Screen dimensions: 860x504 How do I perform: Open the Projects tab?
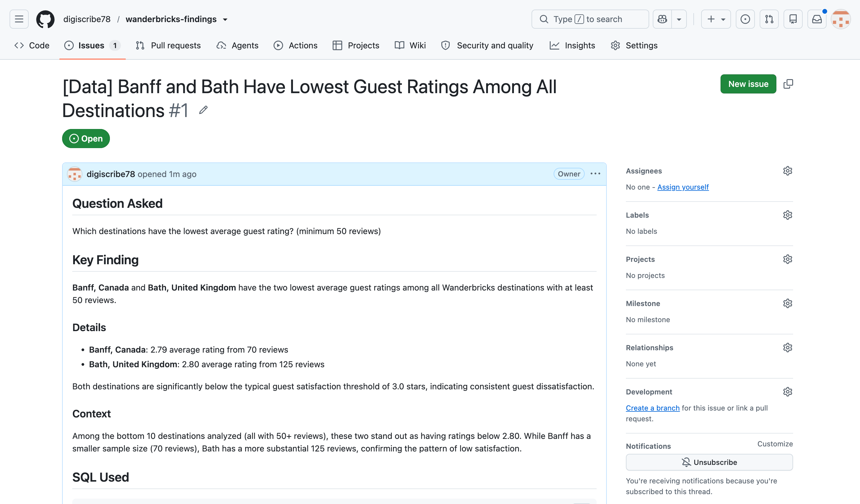[356, 45]
